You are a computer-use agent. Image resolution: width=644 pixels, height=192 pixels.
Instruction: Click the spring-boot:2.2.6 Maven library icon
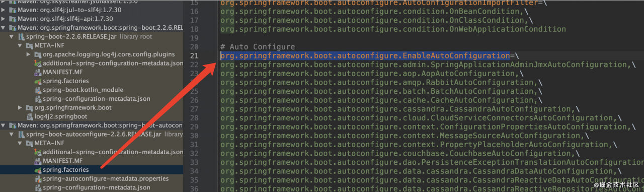point(13,28)
